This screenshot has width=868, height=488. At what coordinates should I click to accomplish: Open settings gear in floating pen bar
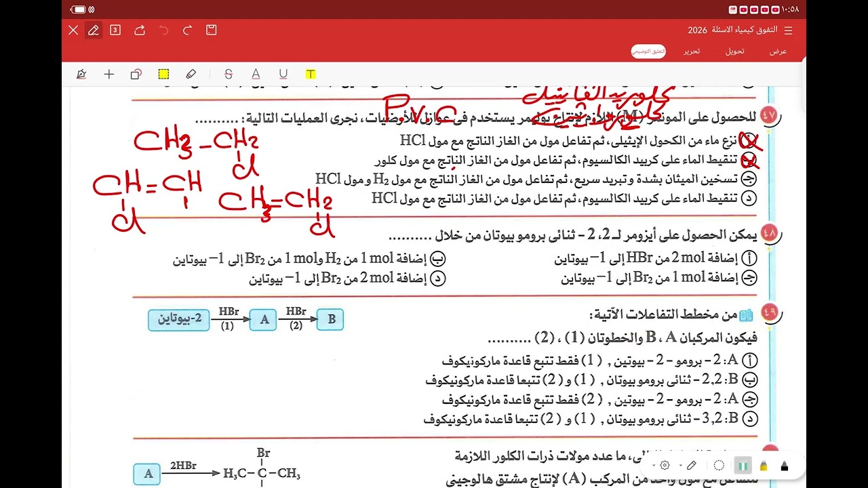[665, 466]
